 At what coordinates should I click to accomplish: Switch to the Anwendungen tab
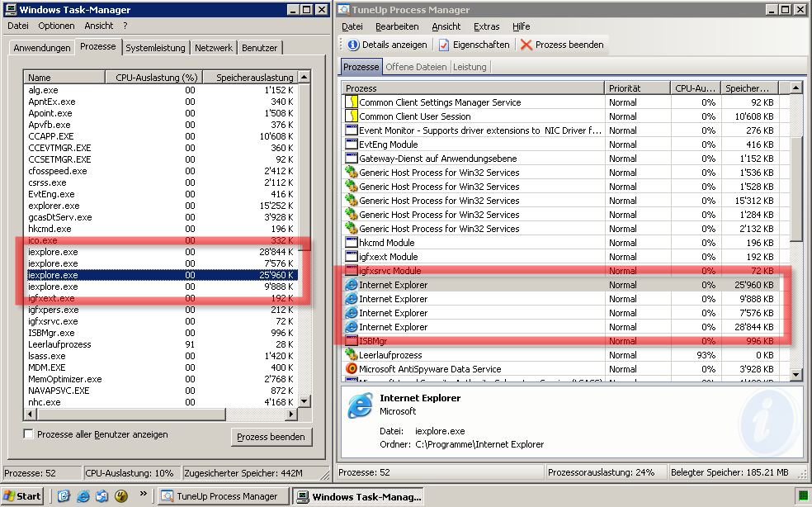coord(42,48)
